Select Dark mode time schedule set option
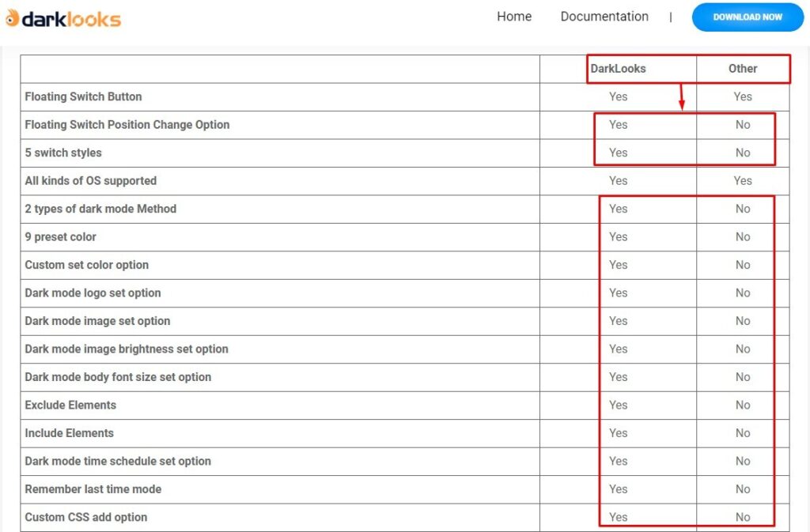This screenshot has width=810, height=532. point(118,461)
